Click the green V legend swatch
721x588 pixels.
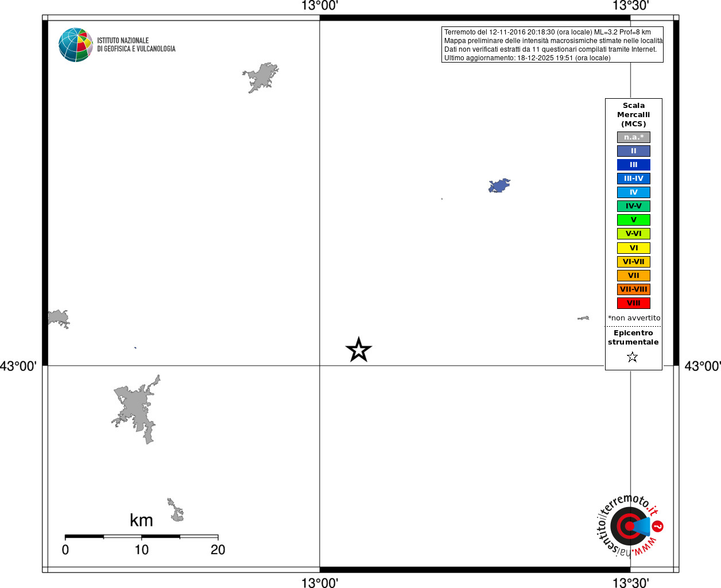(634, 220)
